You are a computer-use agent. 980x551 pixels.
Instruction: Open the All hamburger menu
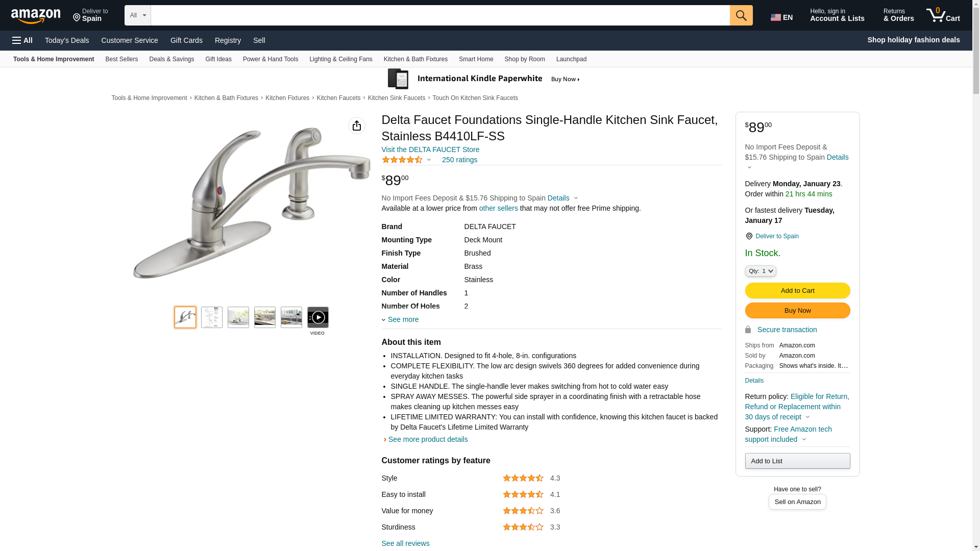tap(22, 40)
